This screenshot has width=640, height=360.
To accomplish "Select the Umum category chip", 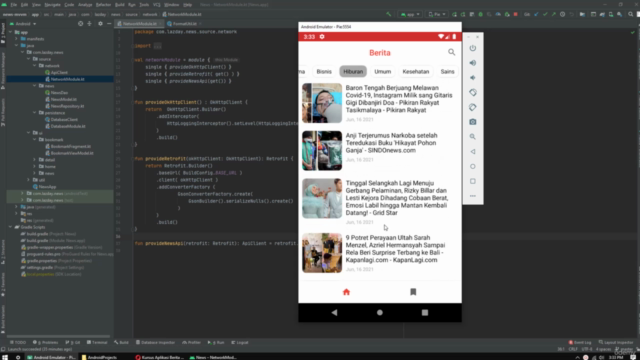I will [382, 71].
